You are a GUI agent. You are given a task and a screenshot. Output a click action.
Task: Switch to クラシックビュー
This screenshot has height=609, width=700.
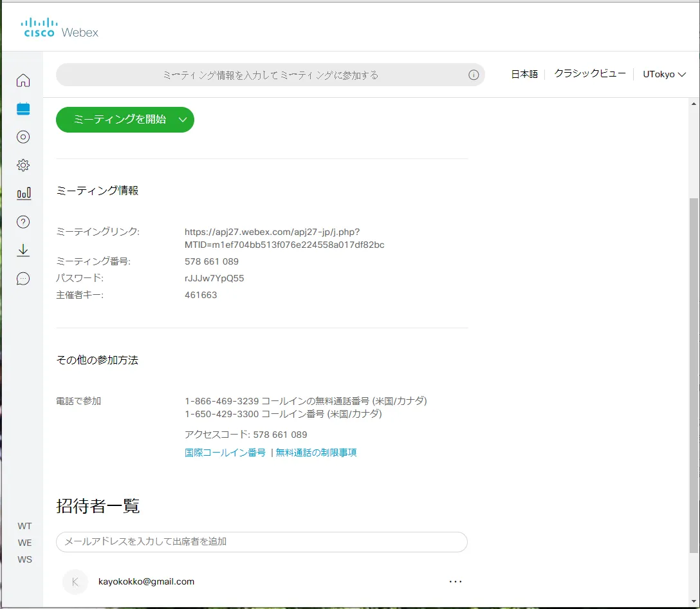589,73
